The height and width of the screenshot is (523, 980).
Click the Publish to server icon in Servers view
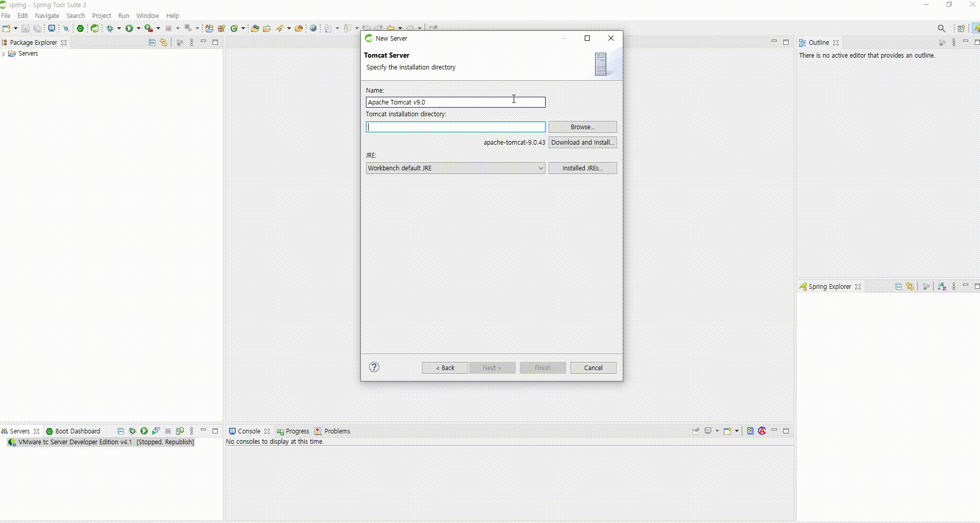click(180, 431)
